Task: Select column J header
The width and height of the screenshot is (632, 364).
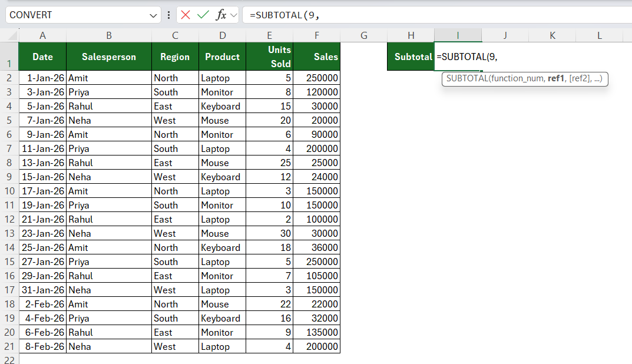Action: point(505,35)
